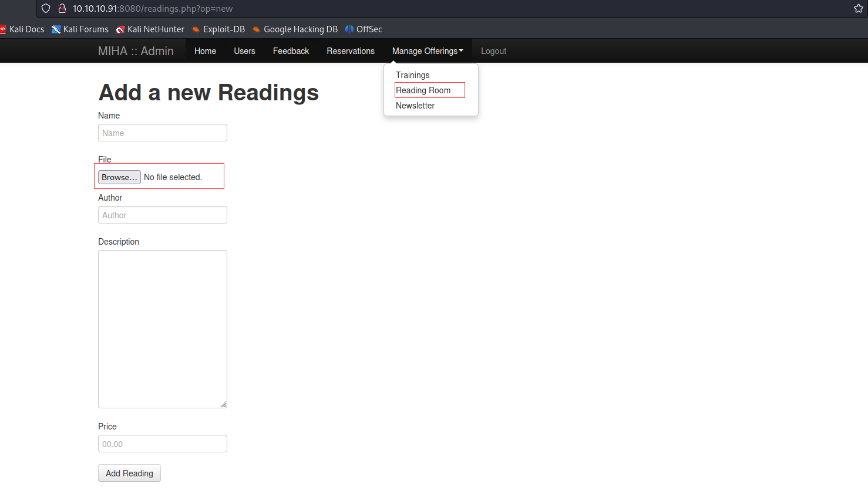Open the Feedback nav item
The width and height of the screenshot is (868, 494).
click(x=291, y=51)
